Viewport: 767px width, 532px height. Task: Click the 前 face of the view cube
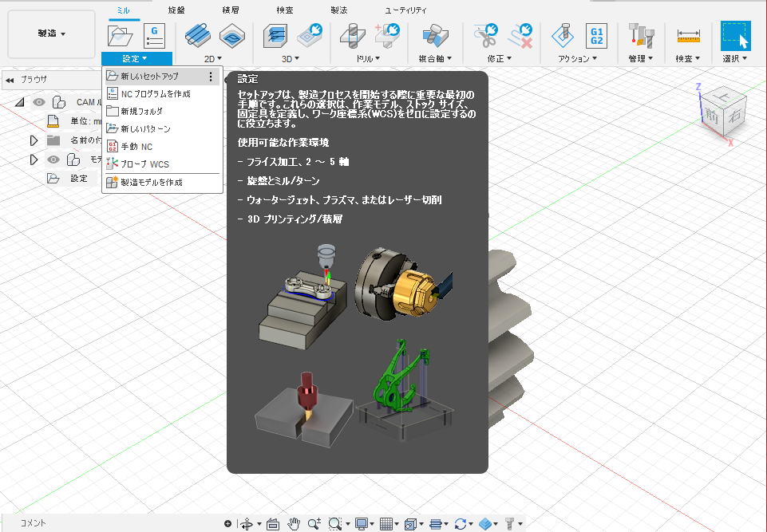click(x=712, y=116)
